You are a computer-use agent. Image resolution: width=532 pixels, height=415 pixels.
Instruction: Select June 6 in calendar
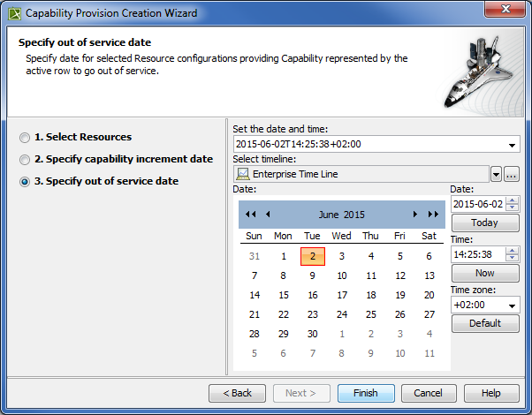pyautogui.click(x=429, y=256)
